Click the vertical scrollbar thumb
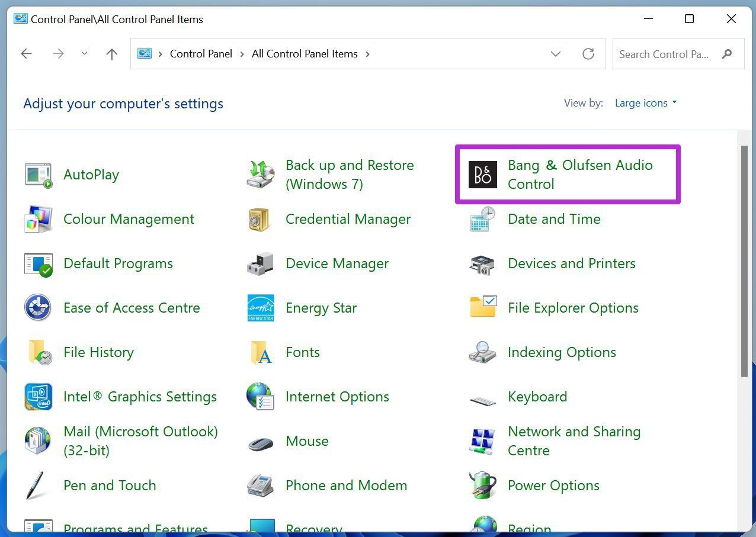The image size is (756, 537). pos(744,261)
